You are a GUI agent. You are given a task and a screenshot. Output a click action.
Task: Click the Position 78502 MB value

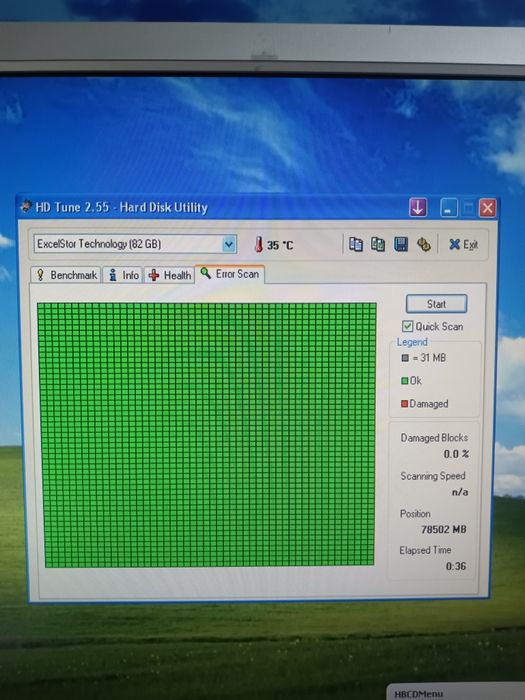(444, 529)
